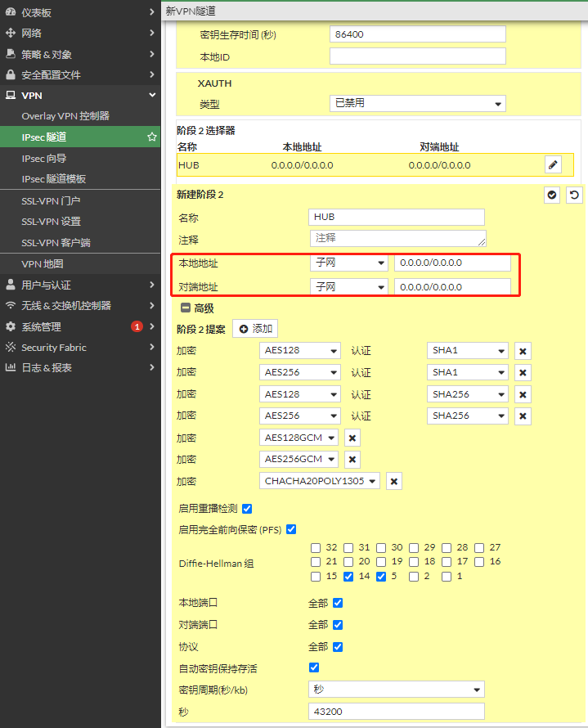The height and width of the screenshot is (728, 588).
Task: Click the confirm checkmark icon for new phase 2
Action: click(552, 195)
